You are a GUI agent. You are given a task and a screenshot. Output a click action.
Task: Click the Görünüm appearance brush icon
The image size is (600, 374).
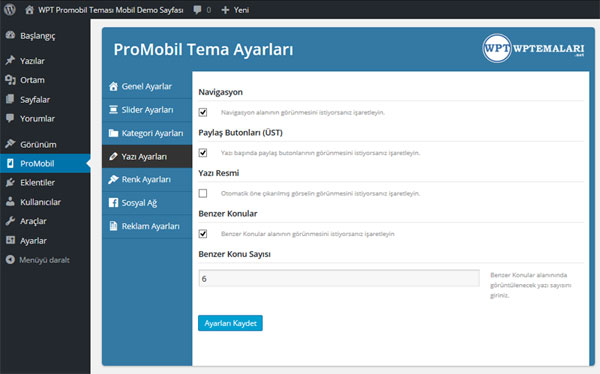point(10,144)
